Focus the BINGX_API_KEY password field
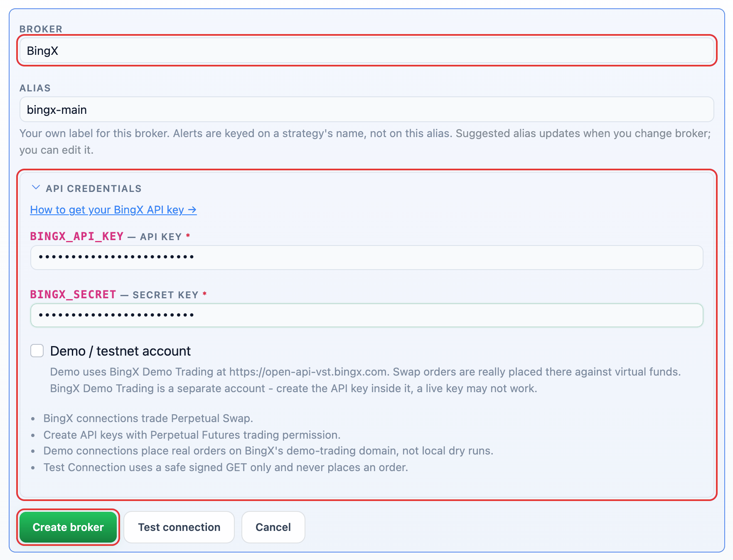The width and height of the screenshot is (733, 560). 366,257
